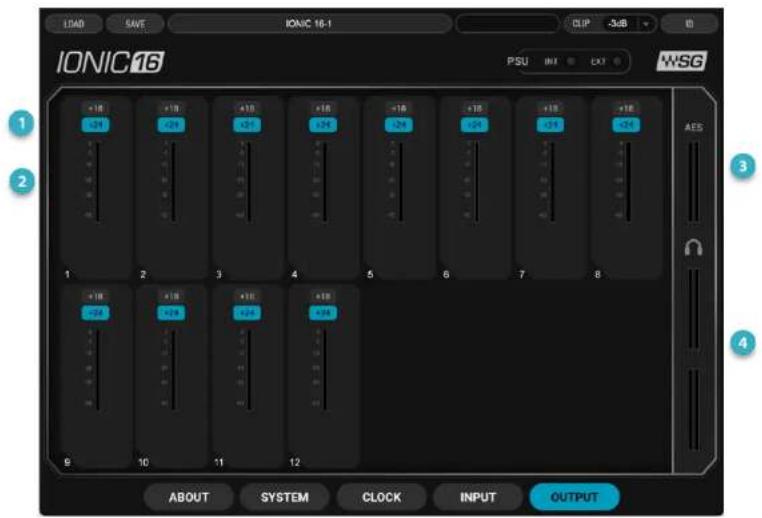This screenshot has width=762, height=518.
Task: Toggle +24 level on output channel 9
Action: pos(96,312)
